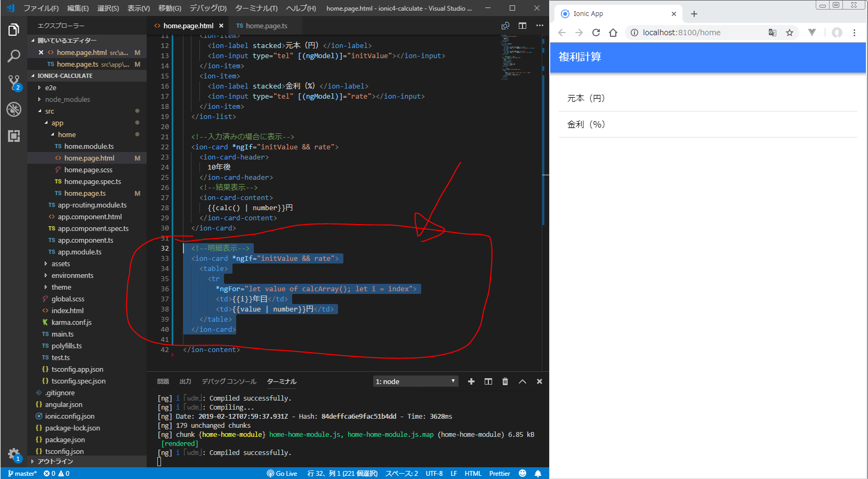Add a new terminal with plus icon
The width and height of the screenshot is (868, 479).
[x=471, y=381]
